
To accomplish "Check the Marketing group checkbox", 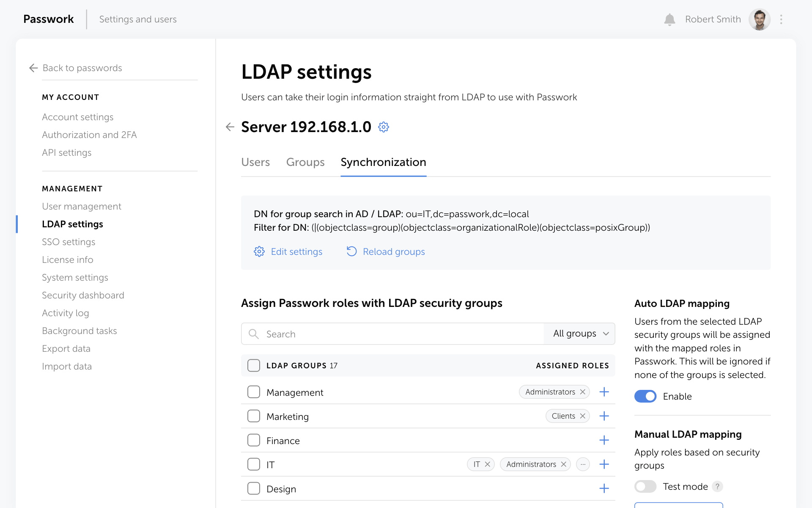I will pyautogui.click(x=254, y=416).
